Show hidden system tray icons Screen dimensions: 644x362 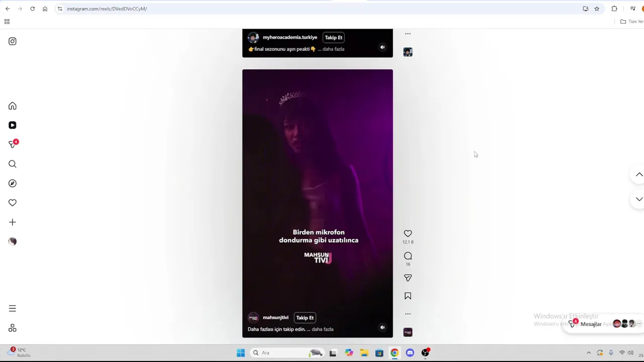pyautogui.click(x=589, y=353)
